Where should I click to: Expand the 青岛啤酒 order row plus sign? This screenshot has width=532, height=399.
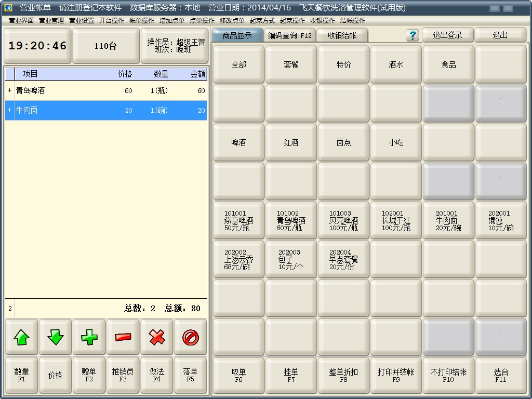click(x=9, y=90)
